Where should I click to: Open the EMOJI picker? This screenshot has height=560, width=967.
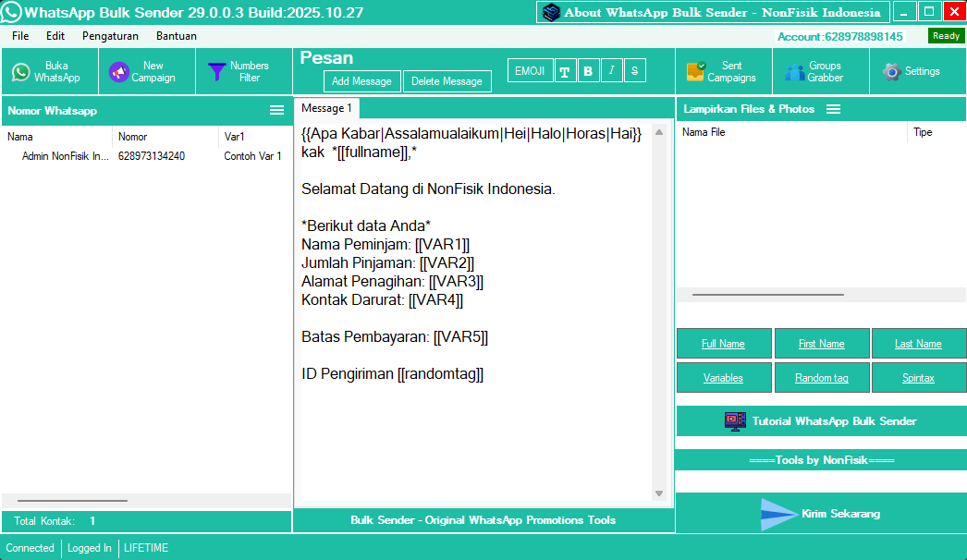[x=530, y=71]
